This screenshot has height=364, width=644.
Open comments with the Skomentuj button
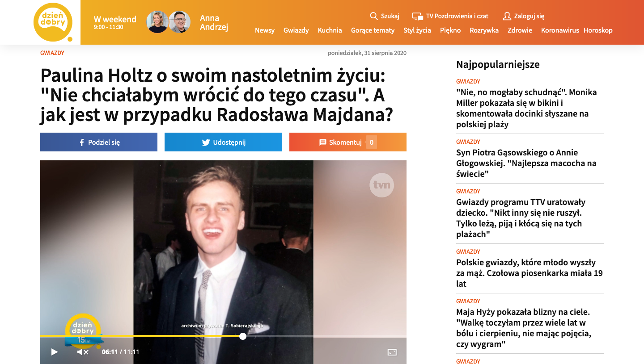tap(348, 142)
